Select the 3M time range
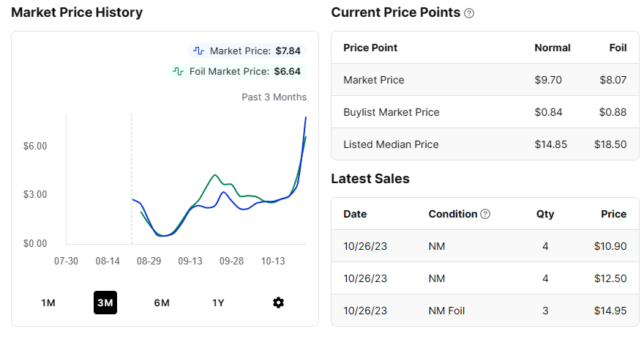Viewport: 644px width, 337px height. [x=105, y=303]
